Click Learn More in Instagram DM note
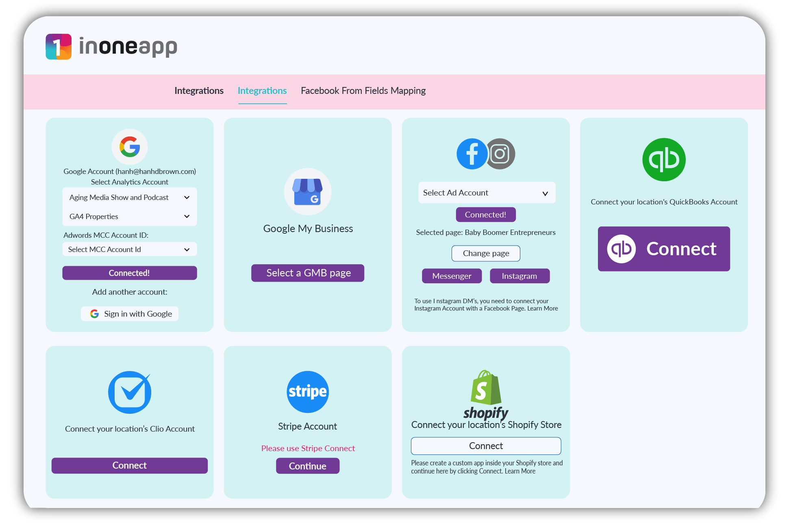This screenshot has height=532, width=789. 543,308
